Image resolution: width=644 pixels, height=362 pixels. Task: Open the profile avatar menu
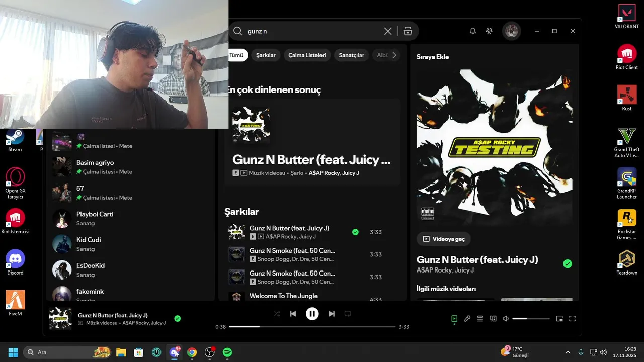[512, 31]
